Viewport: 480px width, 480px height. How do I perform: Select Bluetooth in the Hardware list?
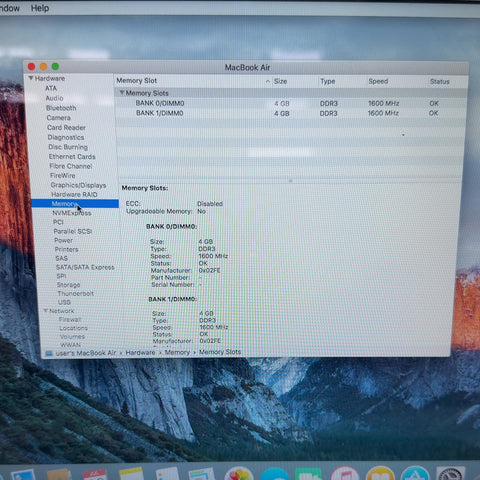point(61,108)
